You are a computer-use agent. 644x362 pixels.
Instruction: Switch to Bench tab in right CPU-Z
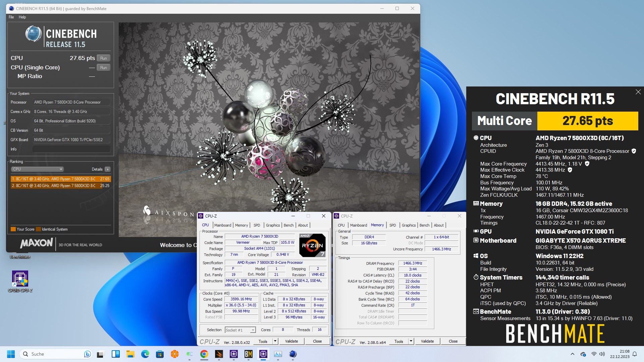coord(425,225)
